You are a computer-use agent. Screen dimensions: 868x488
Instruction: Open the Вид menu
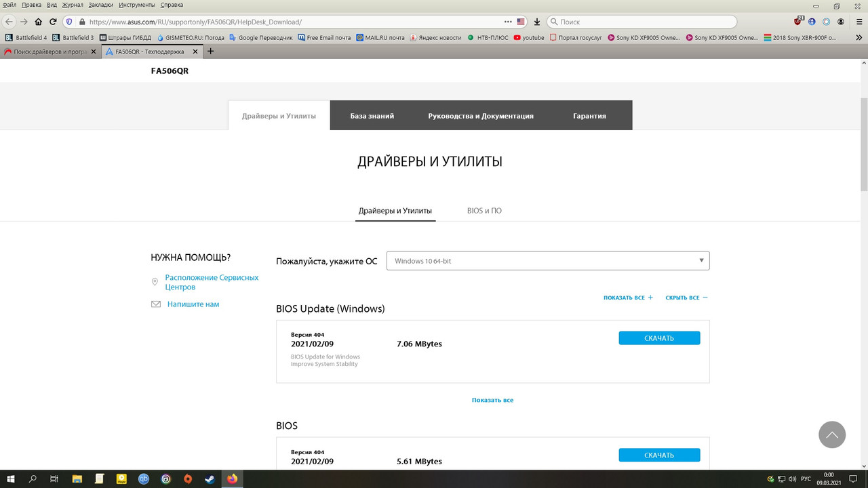pos(52,5)
